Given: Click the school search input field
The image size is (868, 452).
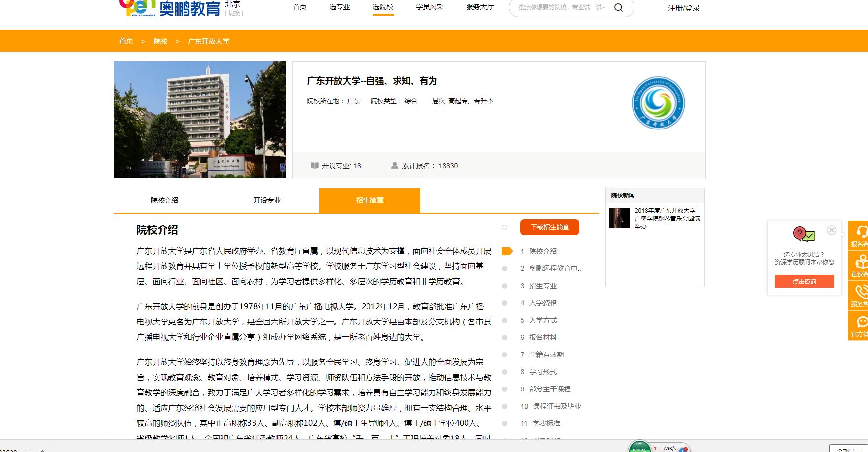Looking at the screenshot, I should pyautogui.click(x=562, y=8).
